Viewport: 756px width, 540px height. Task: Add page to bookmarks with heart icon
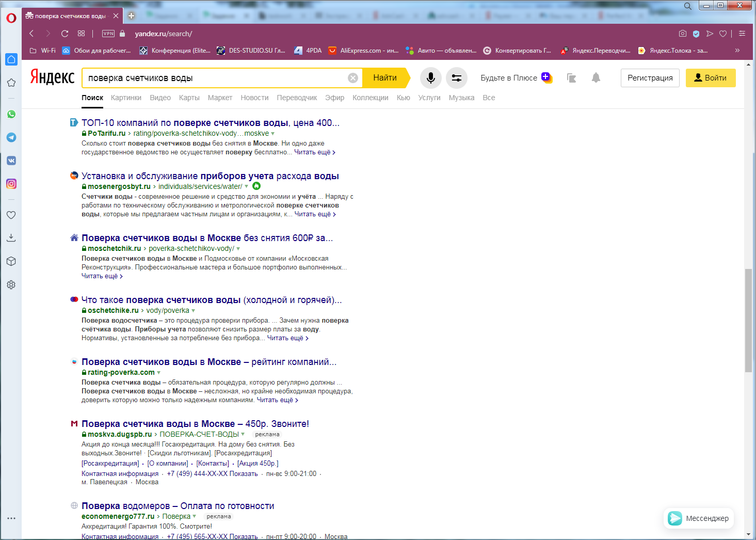point(723,34)
